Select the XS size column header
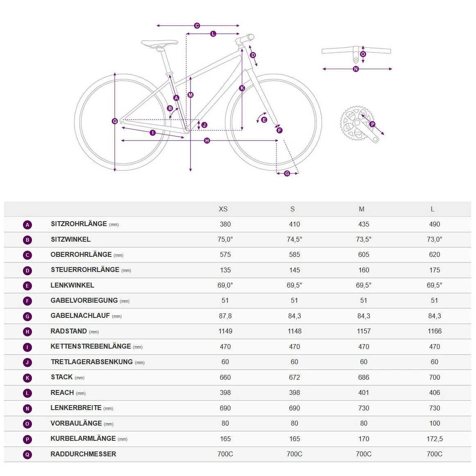This screenshot has width=476, height=476. point(223,209)
